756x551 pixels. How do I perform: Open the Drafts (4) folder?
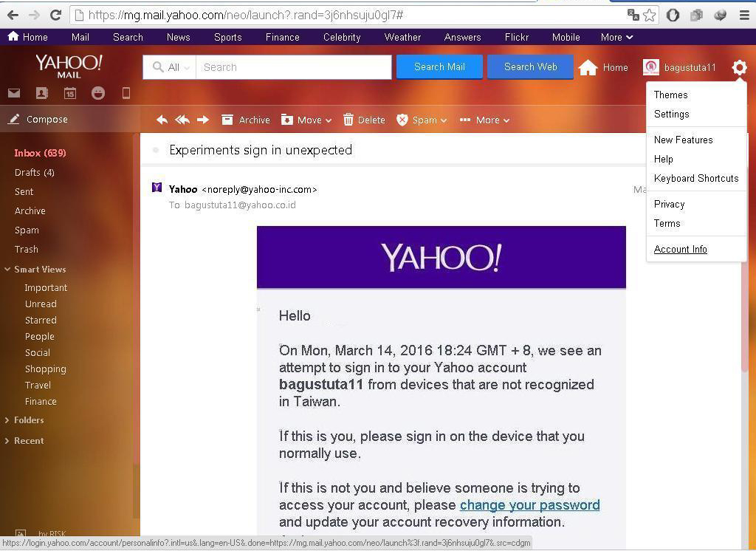click(x=34, y=172)
